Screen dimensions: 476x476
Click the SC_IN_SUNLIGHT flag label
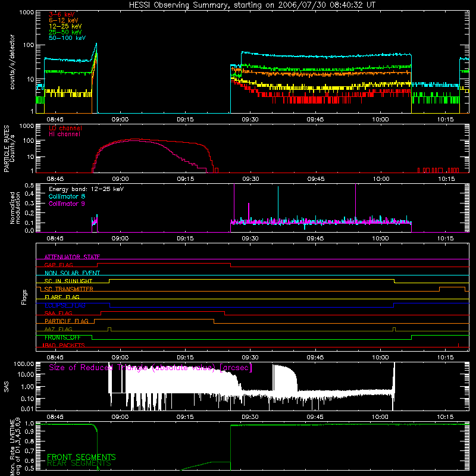click(68, 281)
